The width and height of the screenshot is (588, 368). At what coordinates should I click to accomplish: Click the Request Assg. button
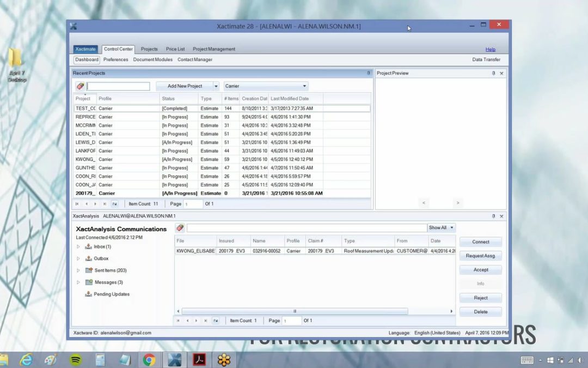(480, 256)
